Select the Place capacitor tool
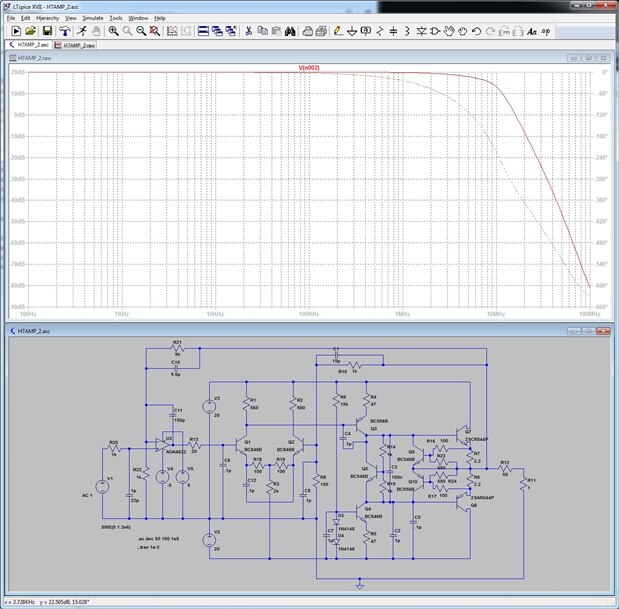 (392, 31)
